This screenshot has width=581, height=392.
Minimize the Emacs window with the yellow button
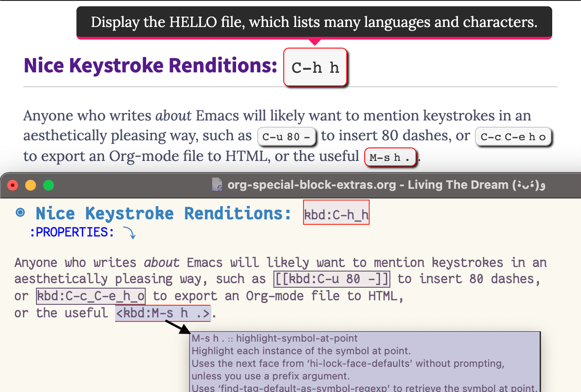pos(31,185)
